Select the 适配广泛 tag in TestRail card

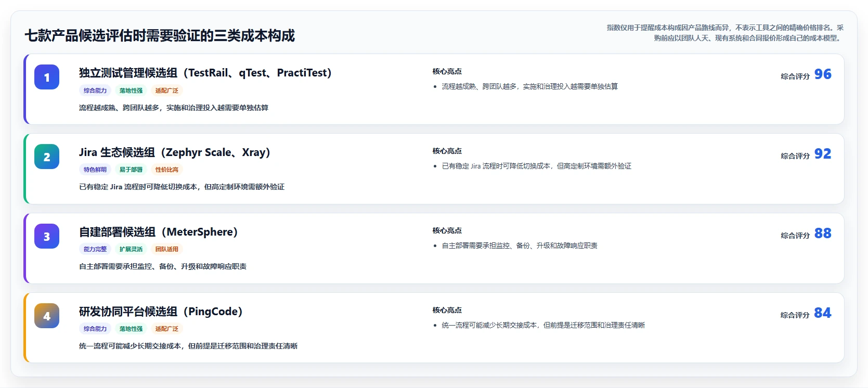167,90
